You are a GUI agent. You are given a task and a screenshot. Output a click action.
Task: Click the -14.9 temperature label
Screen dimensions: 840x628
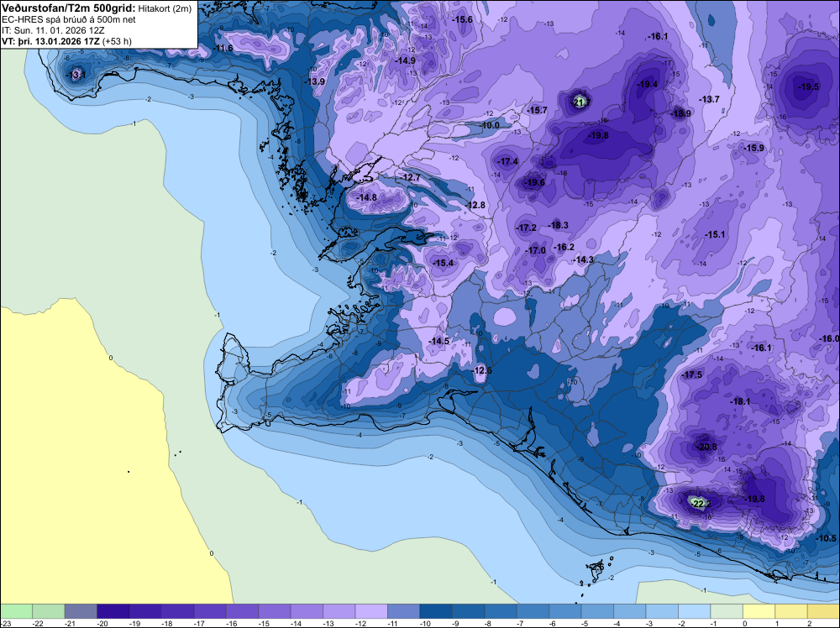click(x=406, y=61)
